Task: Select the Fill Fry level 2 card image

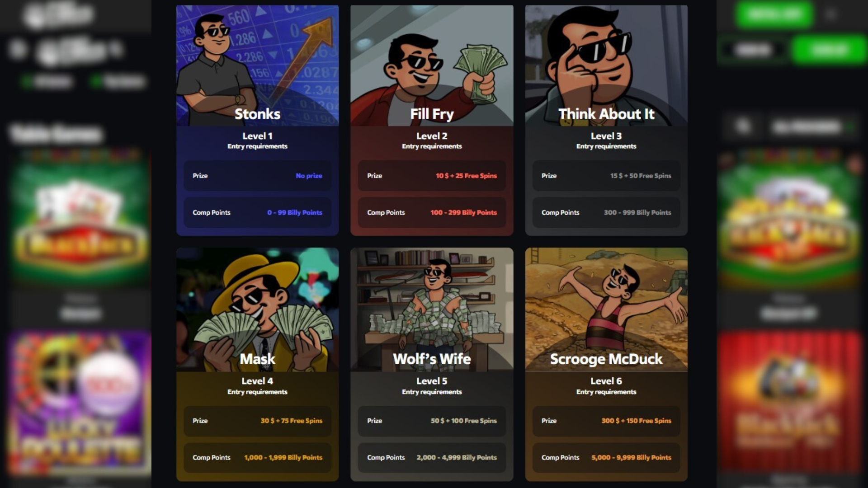Action: tap(432, 66)
